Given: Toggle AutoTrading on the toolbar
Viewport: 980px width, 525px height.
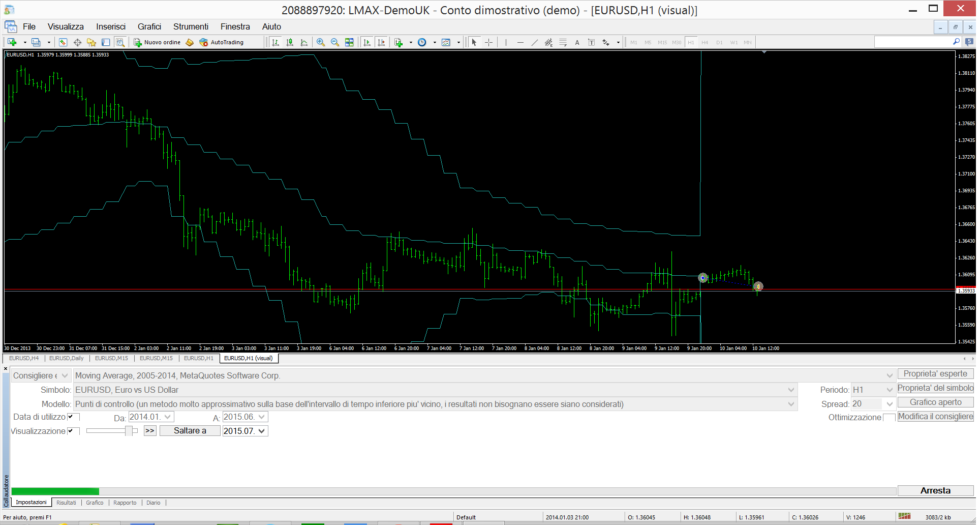Looking at the screenshot, I should pos(222,42).
